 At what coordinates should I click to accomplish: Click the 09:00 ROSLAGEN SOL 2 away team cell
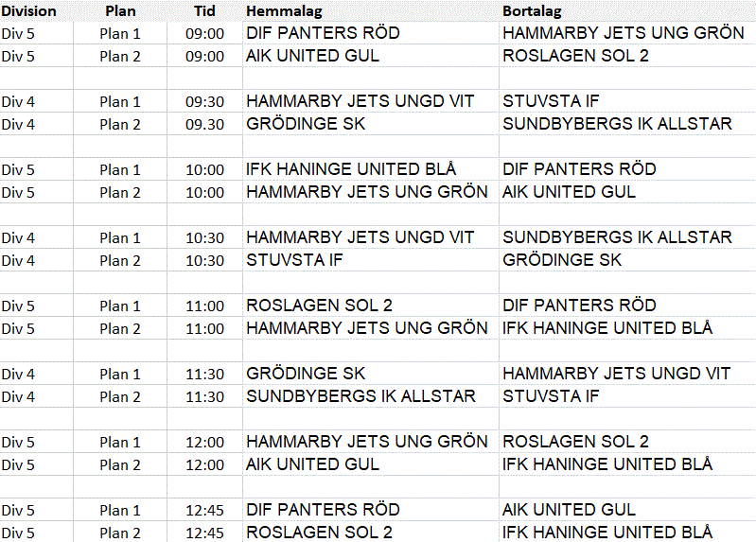click(627, 56)
